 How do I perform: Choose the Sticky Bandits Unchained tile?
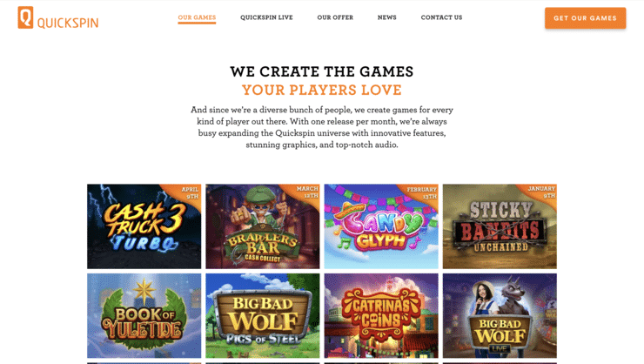pyautogui.click(x=500, y=226)
